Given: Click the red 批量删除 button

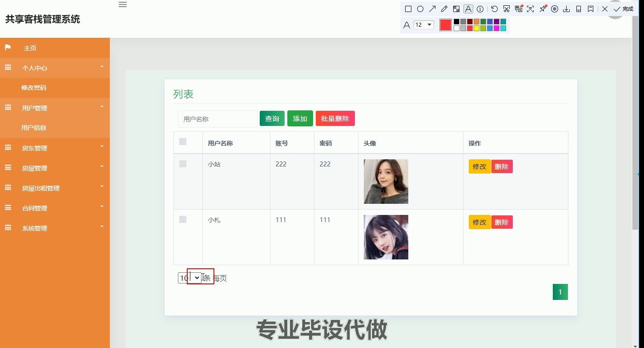Looking at the screenshot, I should 335,118.
